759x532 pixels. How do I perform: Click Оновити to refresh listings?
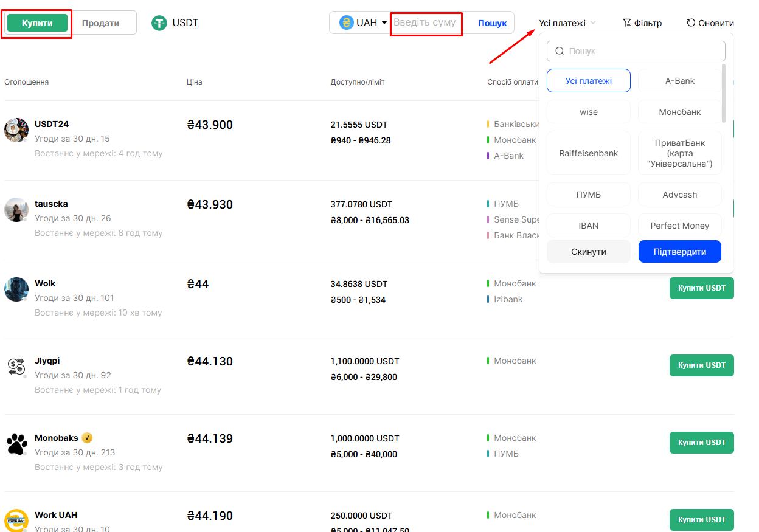pyautogui.click(x=710, y=23)
